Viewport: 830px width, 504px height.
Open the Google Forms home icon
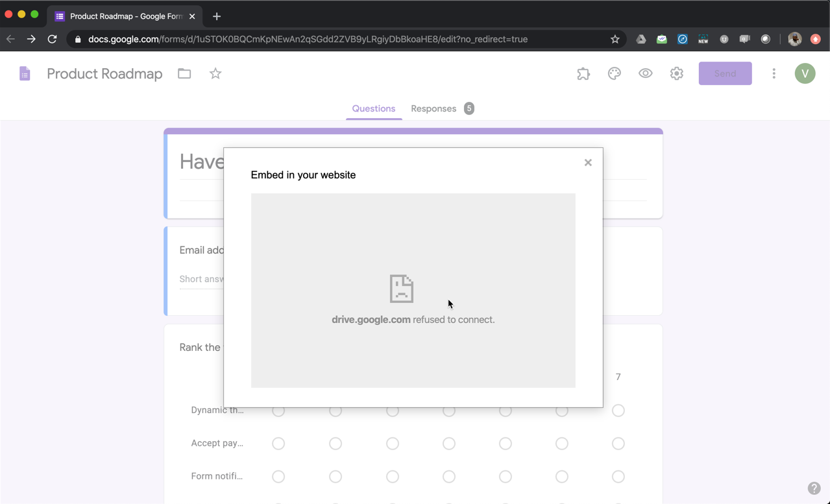(x=25, y=74)
